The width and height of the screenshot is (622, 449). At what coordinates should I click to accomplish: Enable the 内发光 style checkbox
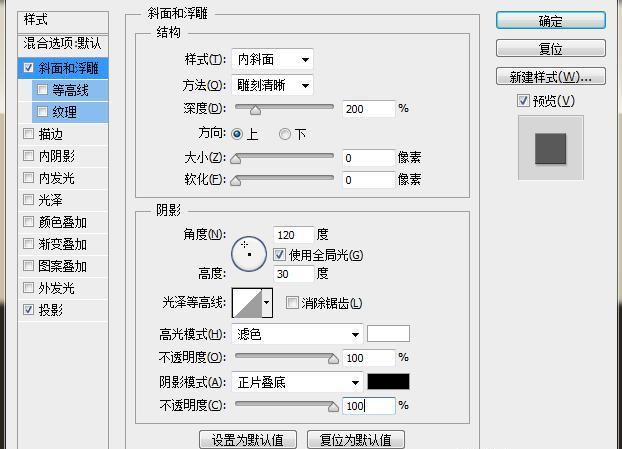tap(28, 178)
